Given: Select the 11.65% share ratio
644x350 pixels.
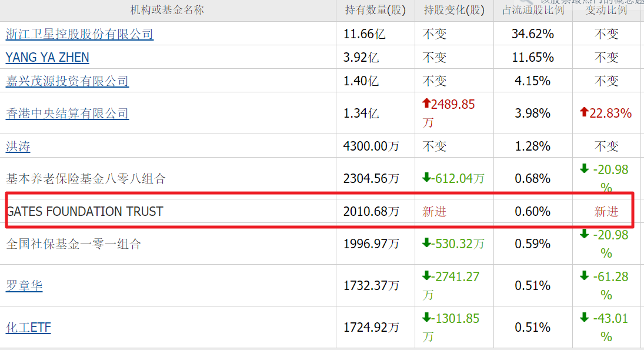Looking at the screenshot, I should pyautogui.click(x=533, y=57).
